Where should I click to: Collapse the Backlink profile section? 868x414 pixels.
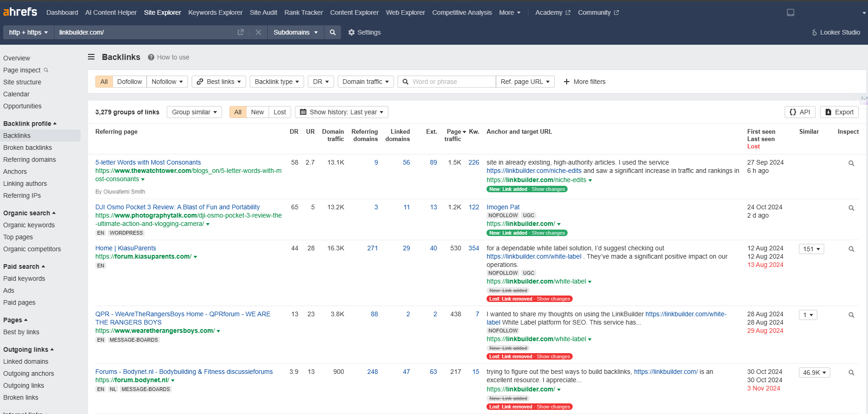tap(30, 124)
